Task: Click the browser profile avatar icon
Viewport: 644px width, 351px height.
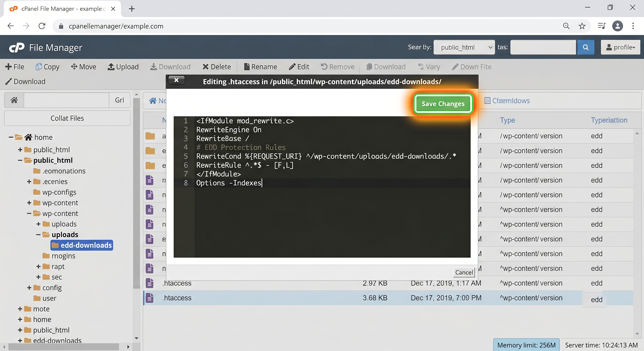Action: pyautogui.click(x=617, y=26)
